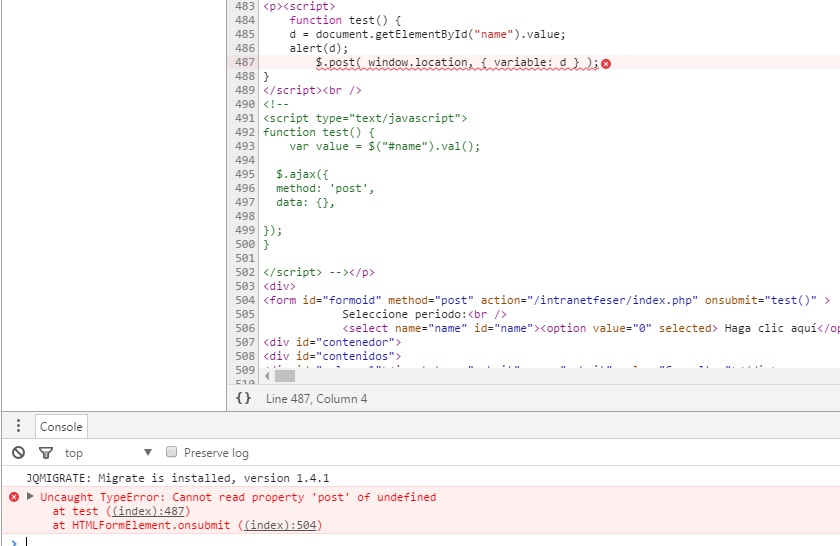Viewport: 840px width, 546px height.
Task: Click '$.ajax({' on line 495
Action: point(302,174)
